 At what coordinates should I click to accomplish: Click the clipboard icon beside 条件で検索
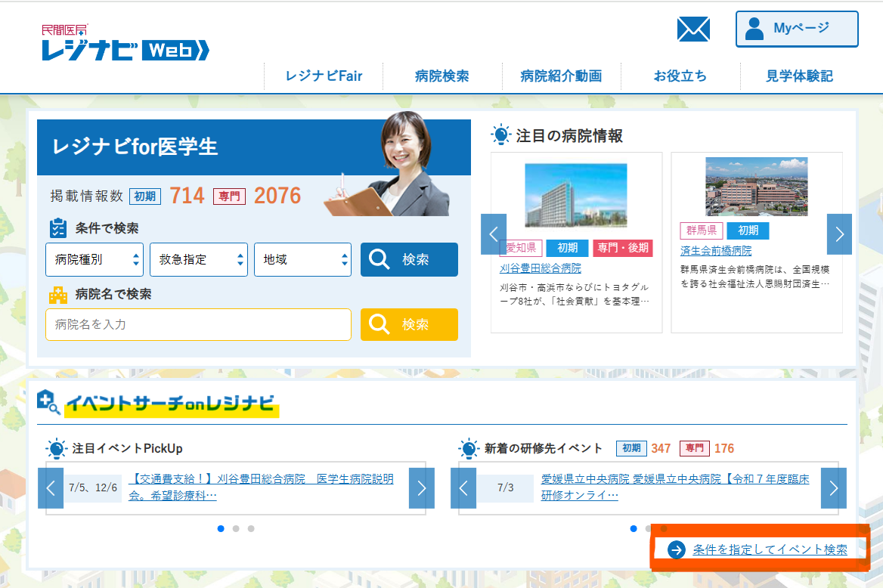(x=58, y=228)
